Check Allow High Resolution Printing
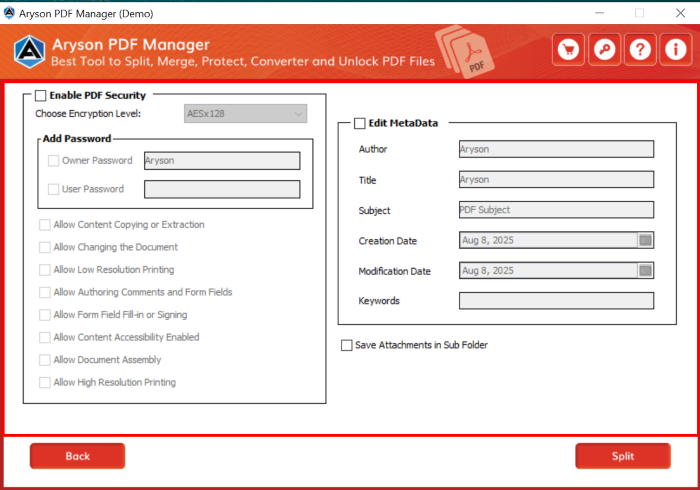This screenshot has width=700, height=490. tap(45, 382)
